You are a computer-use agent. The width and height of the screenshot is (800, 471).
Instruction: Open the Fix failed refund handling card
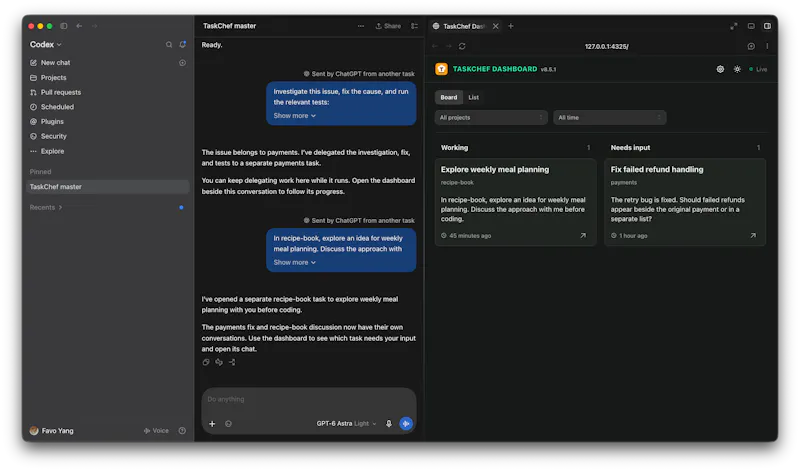[685, 203]
